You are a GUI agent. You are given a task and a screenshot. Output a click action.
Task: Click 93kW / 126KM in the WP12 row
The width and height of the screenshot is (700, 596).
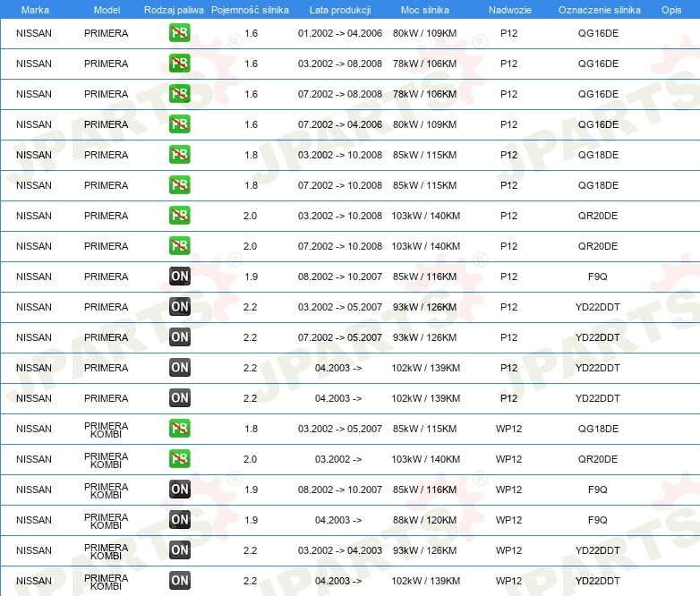[425, 550]
